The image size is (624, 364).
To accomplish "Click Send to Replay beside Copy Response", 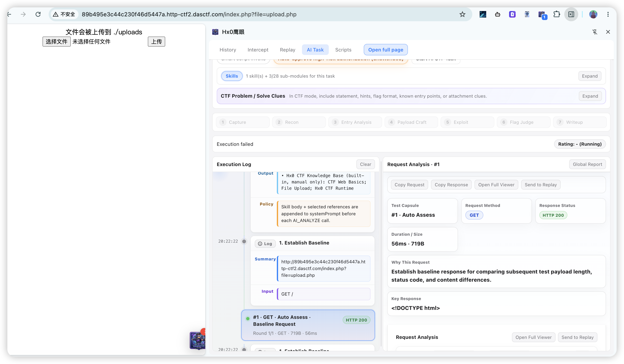I will coord(541,185).
